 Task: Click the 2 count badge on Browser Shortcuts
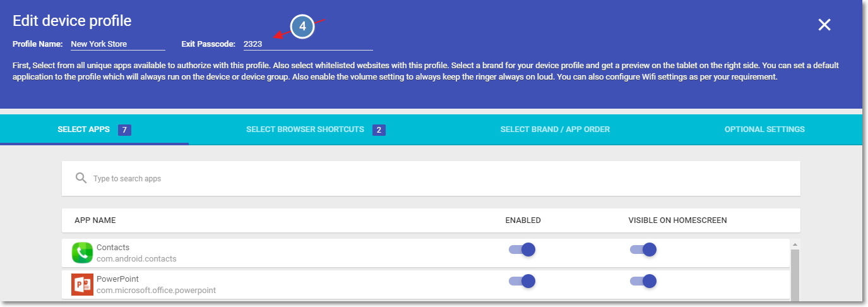pos(379,130)
